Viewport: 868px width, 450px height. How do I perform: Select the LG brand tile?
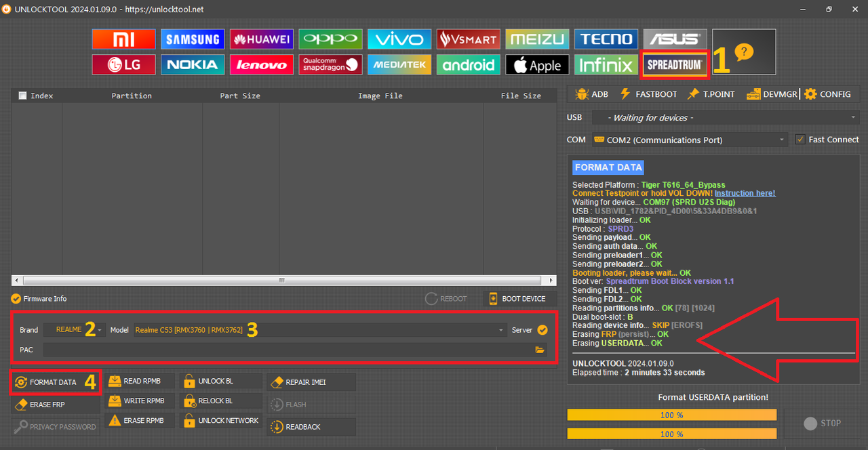pyautogui.click(x=123, y=64)
